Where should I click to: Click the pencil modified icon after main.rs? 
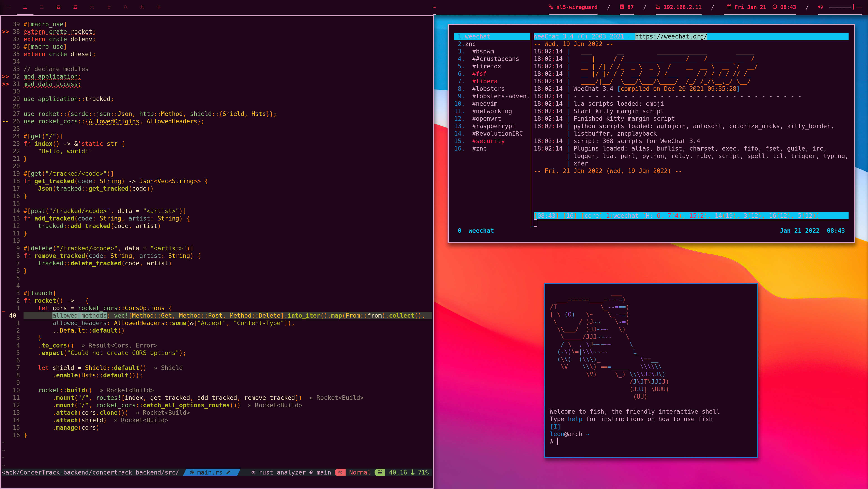tap(228, 472)
